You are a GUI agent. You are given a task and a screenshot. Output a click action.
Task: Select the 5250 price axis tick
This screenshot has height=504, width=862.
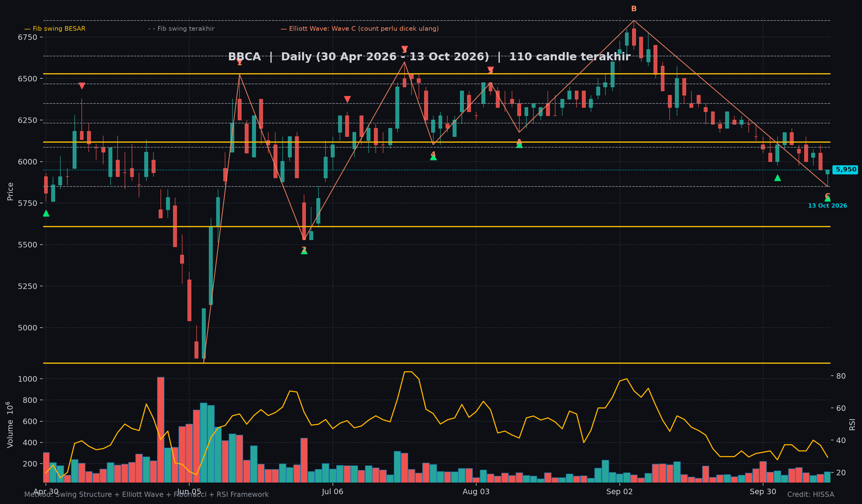(27, 286)
